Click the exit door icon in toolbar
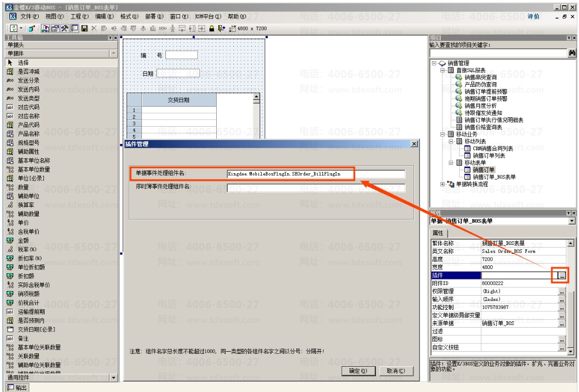Image resolution: width=579 pixels, height=392 pixels. [x=221, y=28]
